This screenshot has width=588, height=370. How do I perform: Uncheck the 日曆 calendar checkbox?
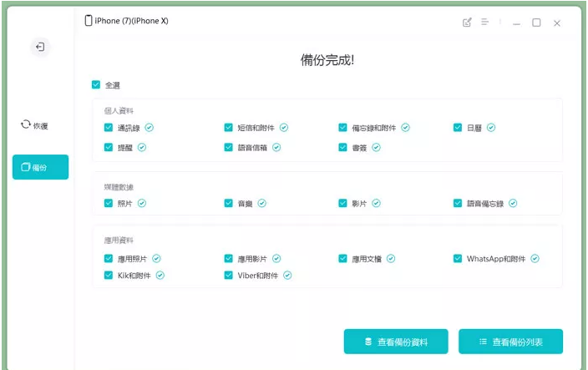pyautogui.click(x=458, y=128)
